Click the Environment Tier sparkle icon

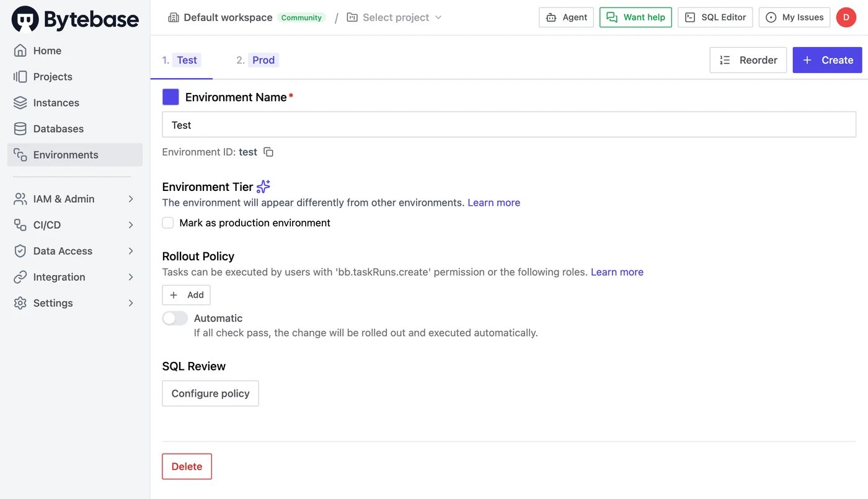point(263,187)
